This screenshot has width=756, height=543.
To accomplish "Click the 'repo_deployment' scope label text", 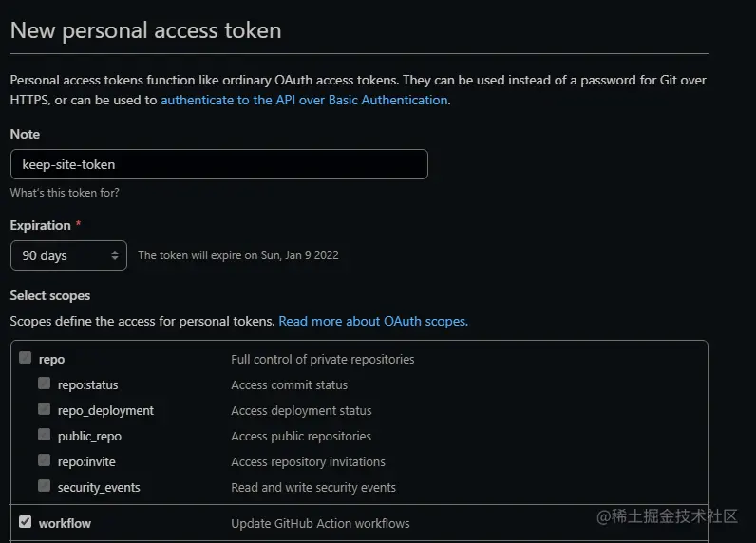I will [x=105, y=411].
